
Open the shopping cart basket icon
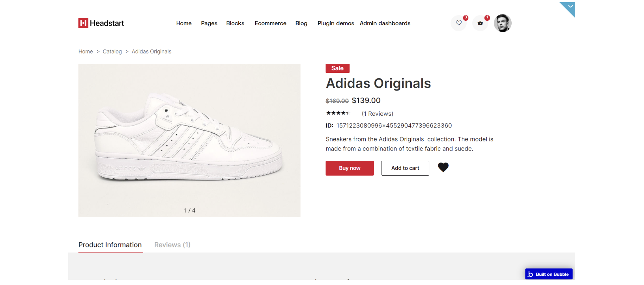[x=480, y=23]
